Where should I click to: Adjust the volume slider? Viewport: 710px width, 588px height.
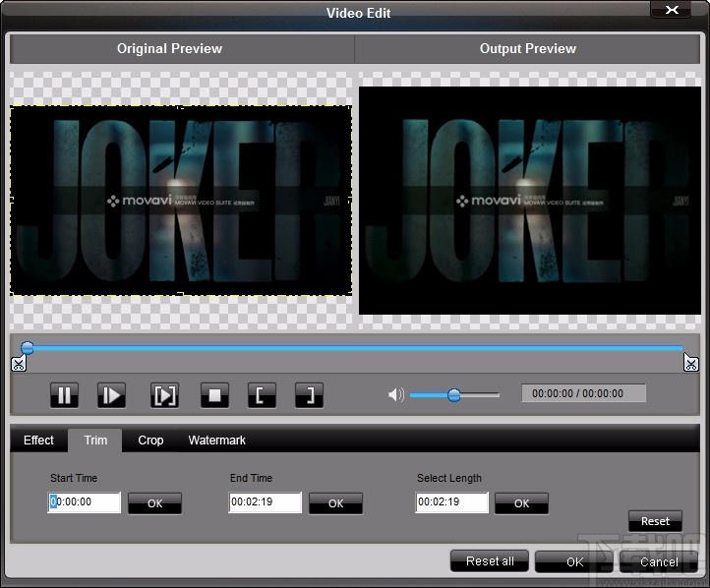[454, 395]
